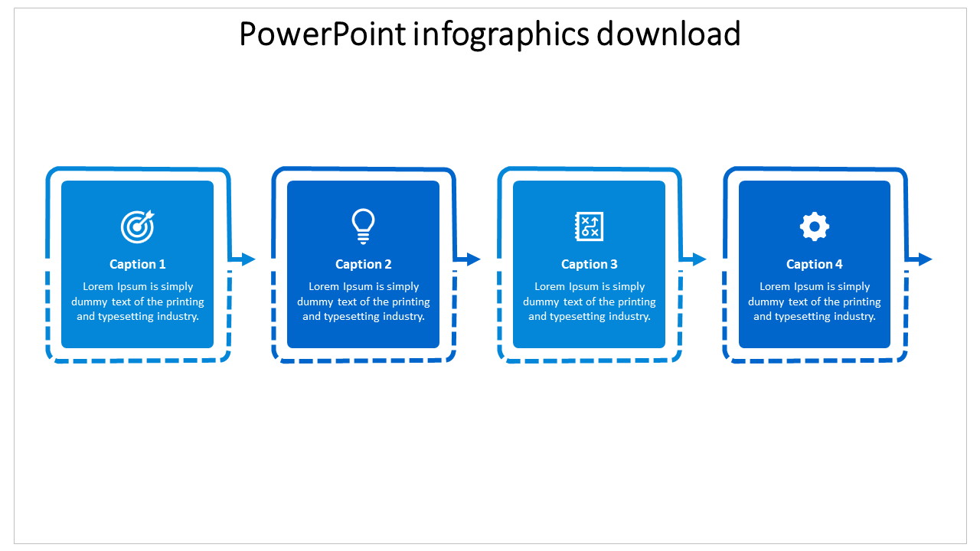The width and height of the screenshot is (980, 551).
Task: Select the 'Caption 4' heading
Action: (x=815, y=264)
